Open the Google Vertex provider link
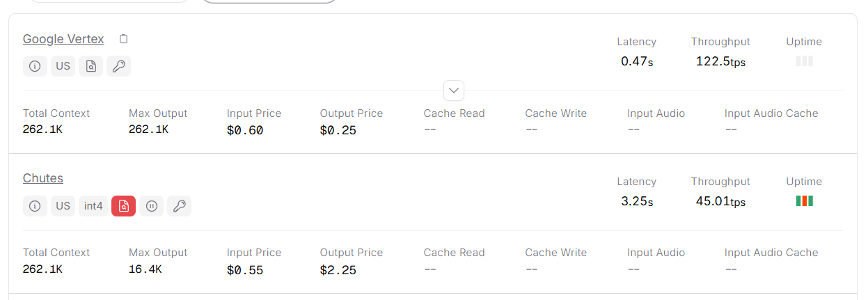 [x=63, y=39]
